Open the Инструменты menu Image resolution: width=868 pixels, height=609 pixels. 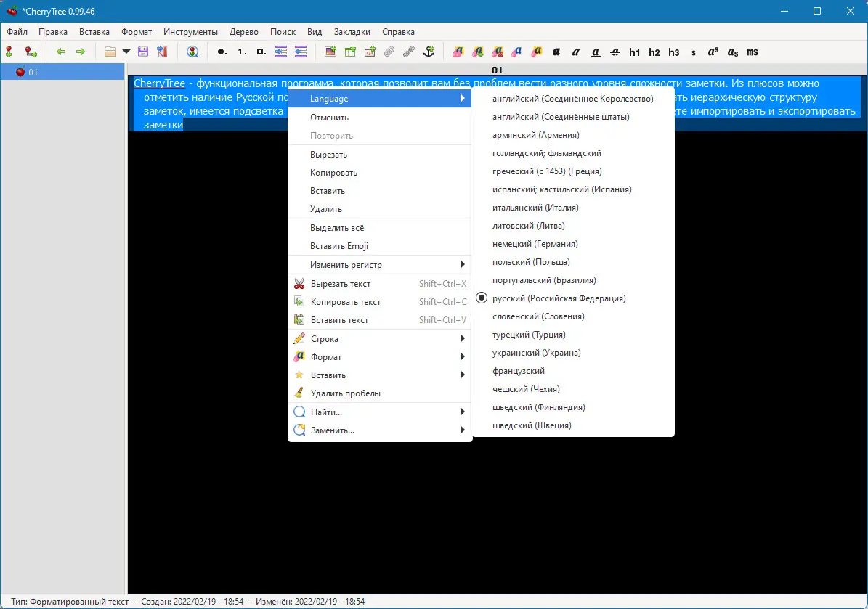[x=190, y=31]
